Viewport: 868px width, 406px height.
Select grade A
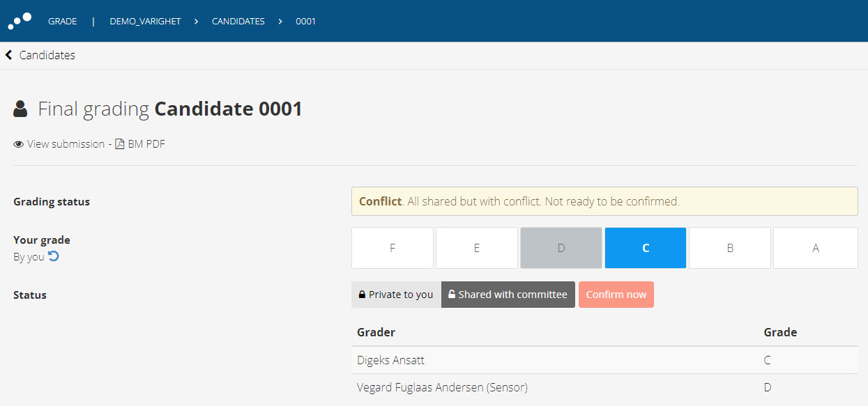tap(816, 248)
